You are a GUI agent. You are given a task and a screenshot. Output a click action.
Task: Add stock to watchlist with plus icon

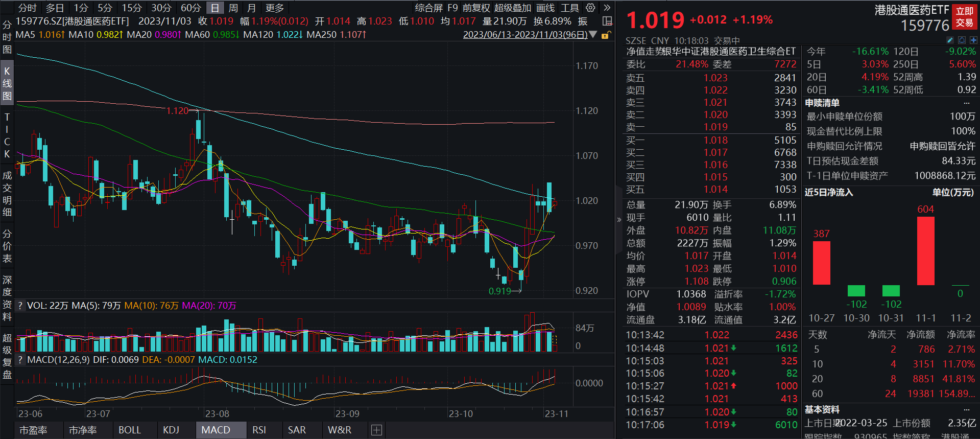(973, 40)
